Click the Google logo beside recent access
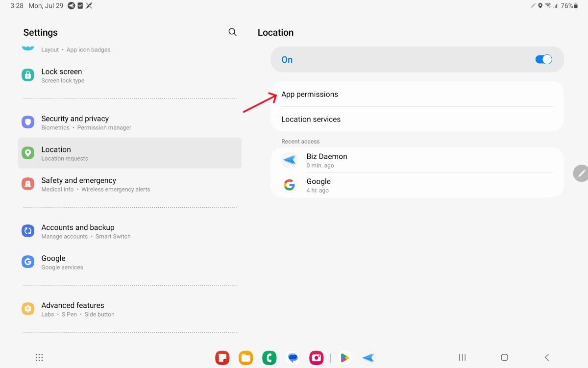Viewport: 588px width, 368px height. click(x=290, y=185)
